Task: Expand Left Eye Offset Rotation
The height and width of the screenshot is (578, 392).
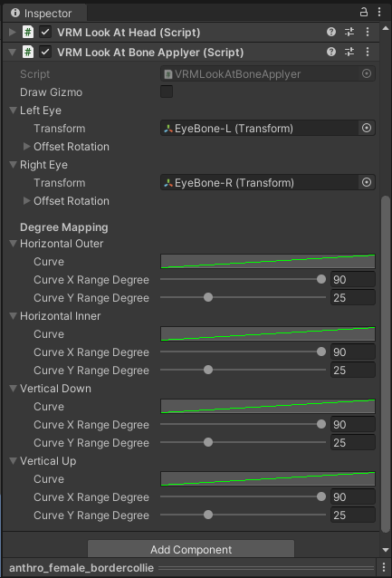Action: pyautogui.click(x=27, y=147)
